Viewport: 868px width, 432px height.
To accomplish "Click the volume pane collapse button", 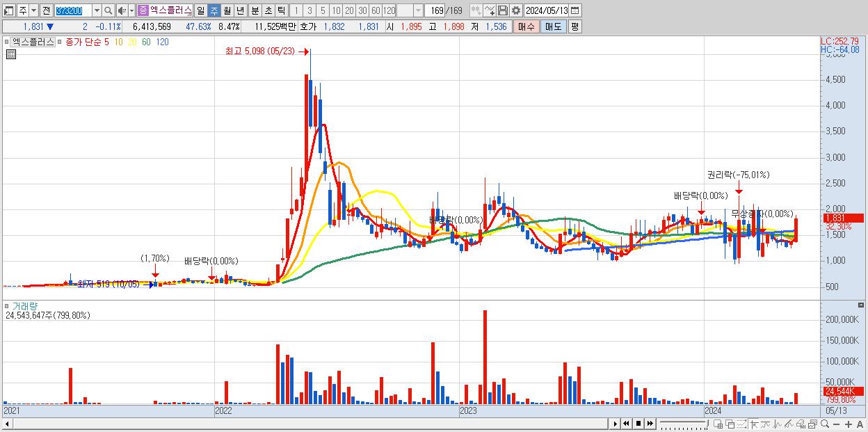I will pyautogui.click(x=861, y=305).
